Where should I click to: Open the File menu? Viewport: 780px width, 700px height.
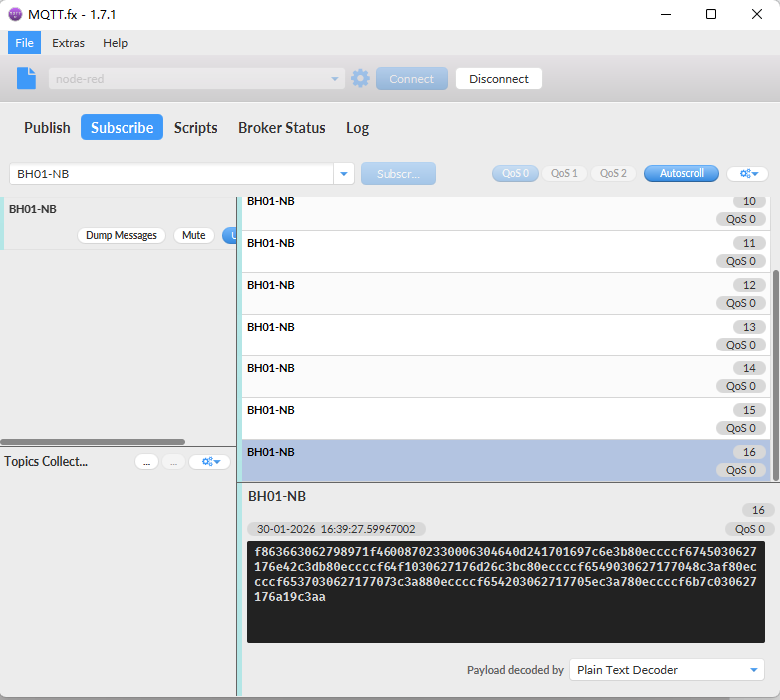tap(24, 43)
